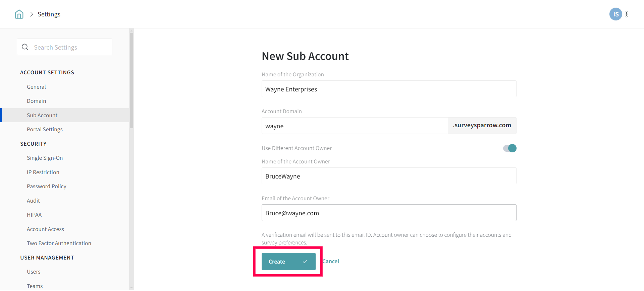
Task: Click the search magnifier icon
Action: coord(25,47)
